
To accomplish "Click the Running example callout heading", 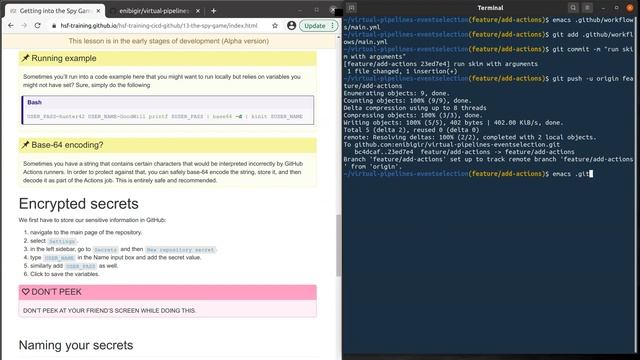I will point(167,58).
